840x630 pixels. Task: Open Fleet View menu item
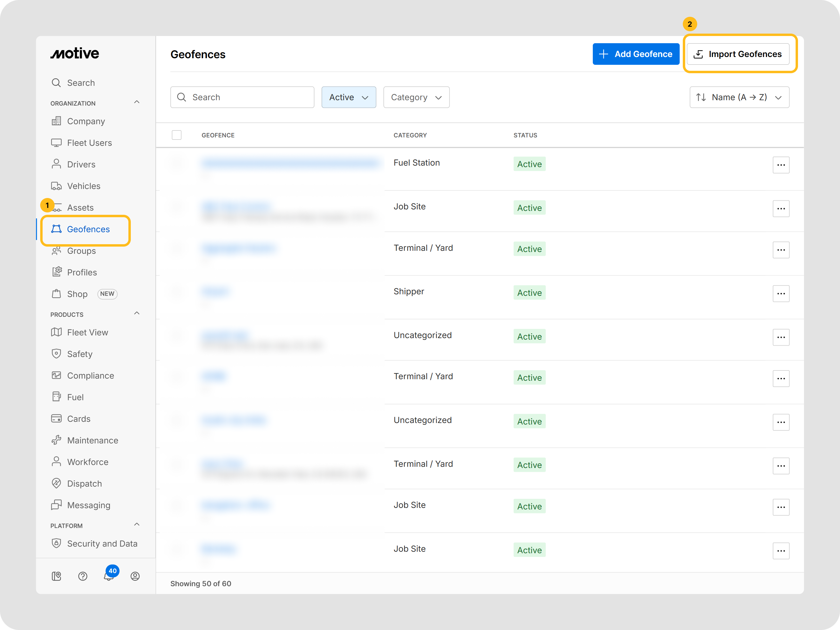coord(87,332)
